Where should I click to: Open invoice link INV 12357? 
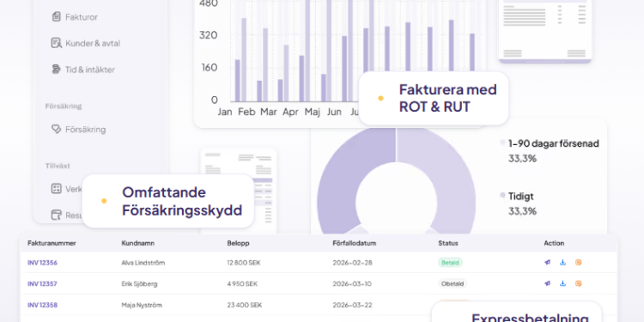click(x=42, y=283)
